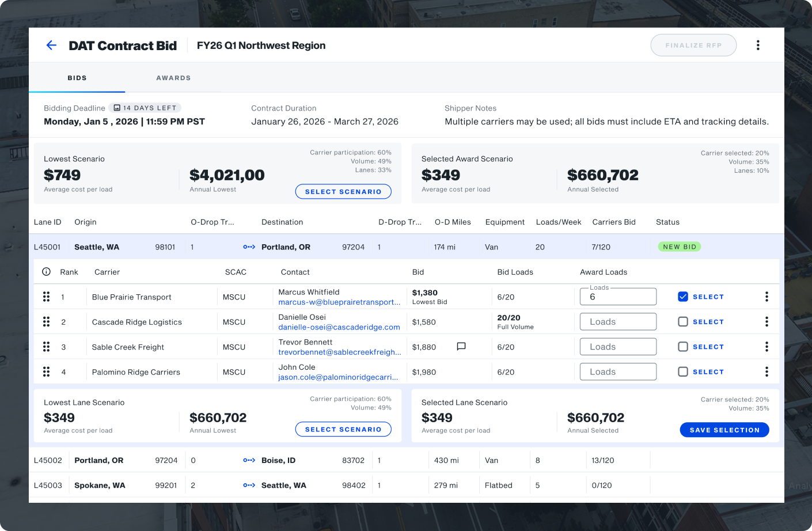Click the Lane ID column header

pos(47,222)
